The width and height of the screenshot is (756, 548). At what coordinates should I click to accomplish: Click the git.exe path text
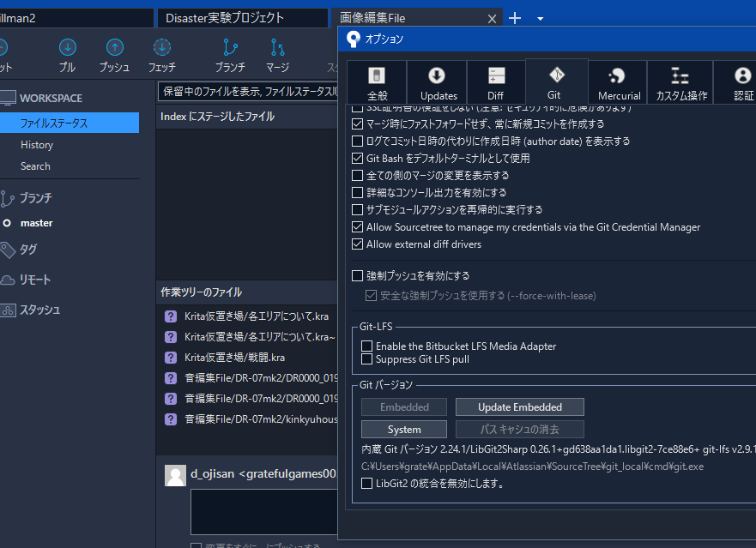pos(532,467)
